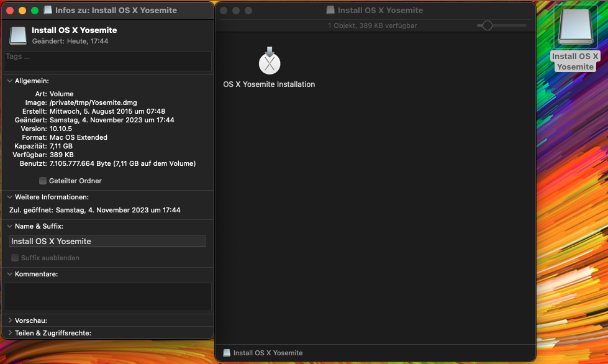Screen dimensions: 608x364
Task: Click the Verfügbar value 389 KB
Action: pyautogui.click(x=61, y=155)
